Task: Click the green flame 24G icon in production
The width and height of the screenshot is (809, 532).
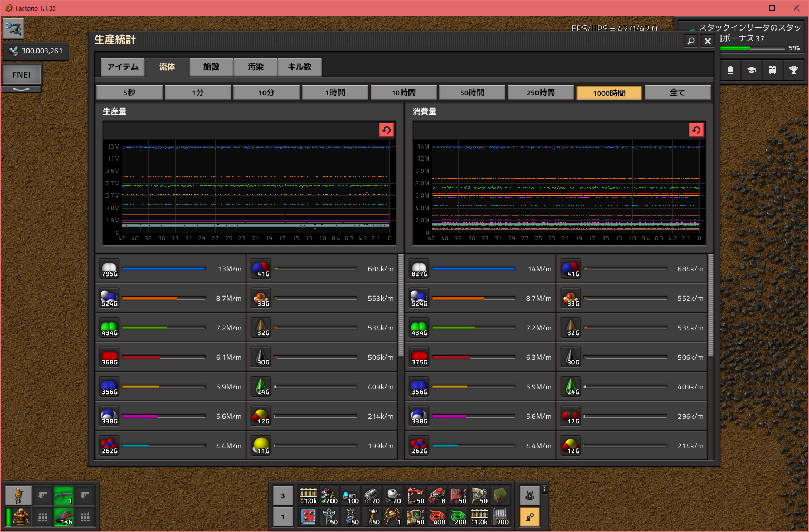Action: (261, 387)
